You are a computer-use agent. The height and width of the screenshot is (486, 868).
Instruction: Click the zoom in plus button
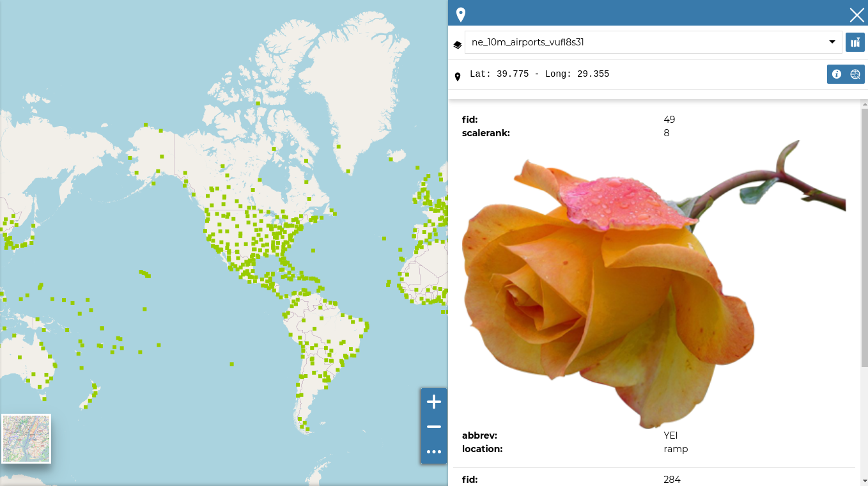[434, 402]
